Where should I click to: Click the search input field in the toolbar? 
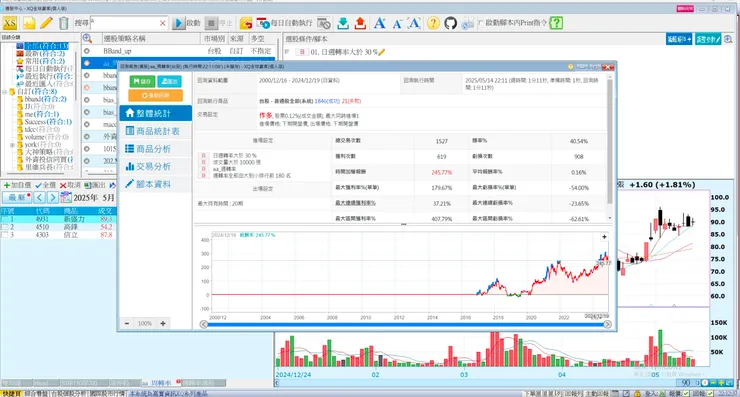(x=125, y=23)
